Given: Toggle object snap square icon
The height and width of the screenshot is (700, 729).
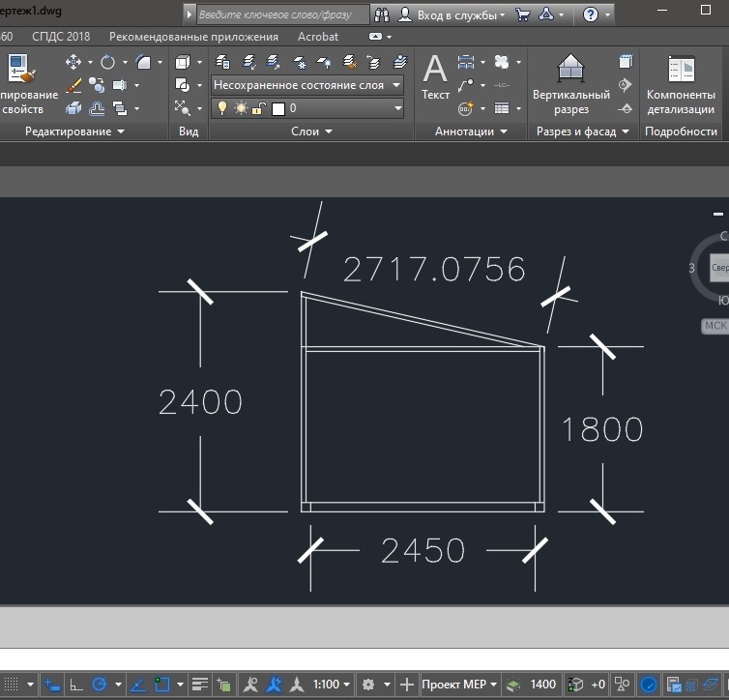Looking at the screenshot, I should point(161,685).
